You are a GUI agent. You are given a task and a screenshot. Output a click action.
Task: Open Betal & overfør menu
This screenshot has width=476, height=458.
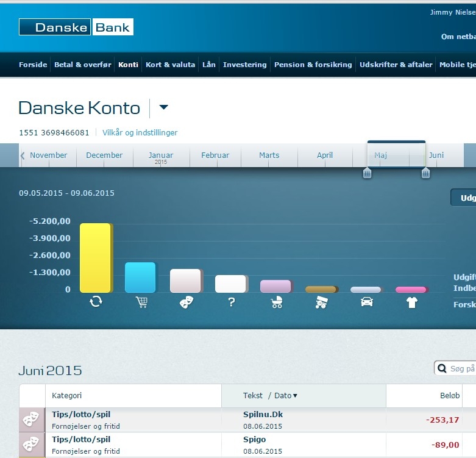point(83,65)
